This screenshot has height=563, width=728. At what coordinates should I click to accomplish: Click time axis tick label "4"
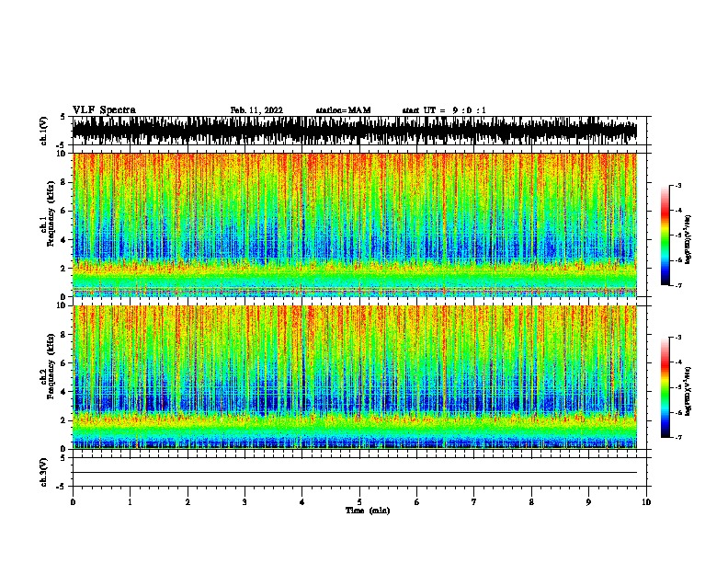point(302,502)
